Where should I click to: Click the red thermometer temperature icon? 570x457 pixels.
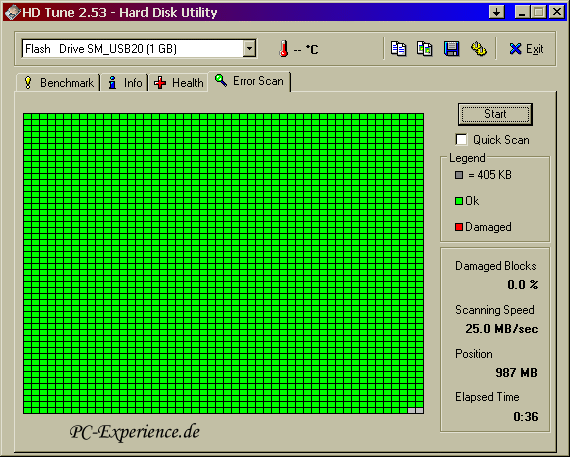coord(284,49)
